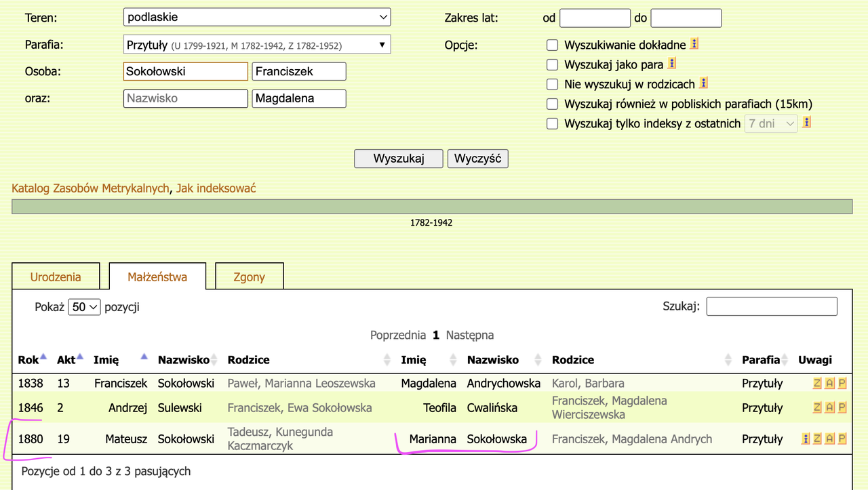Open info icon beside the 7 dni dropdown
Viewport: 868px width, 490px height.
pos(807,123)
